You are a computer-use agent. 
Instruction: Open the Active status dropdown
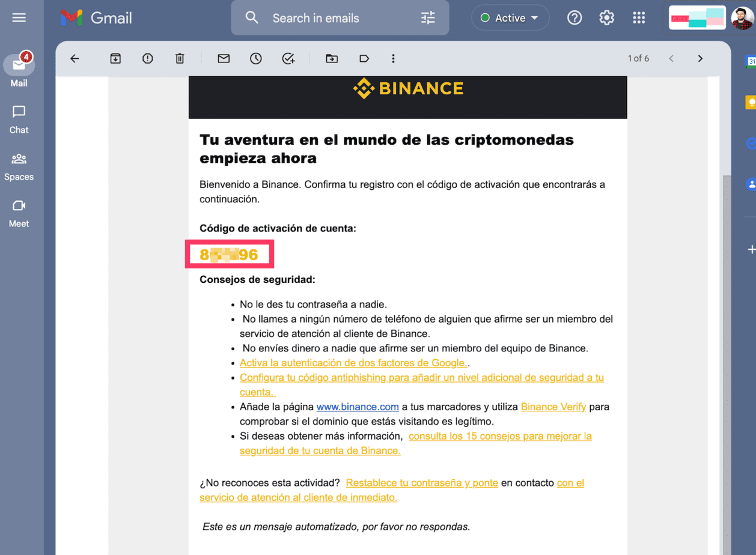(x=510, y=18)
